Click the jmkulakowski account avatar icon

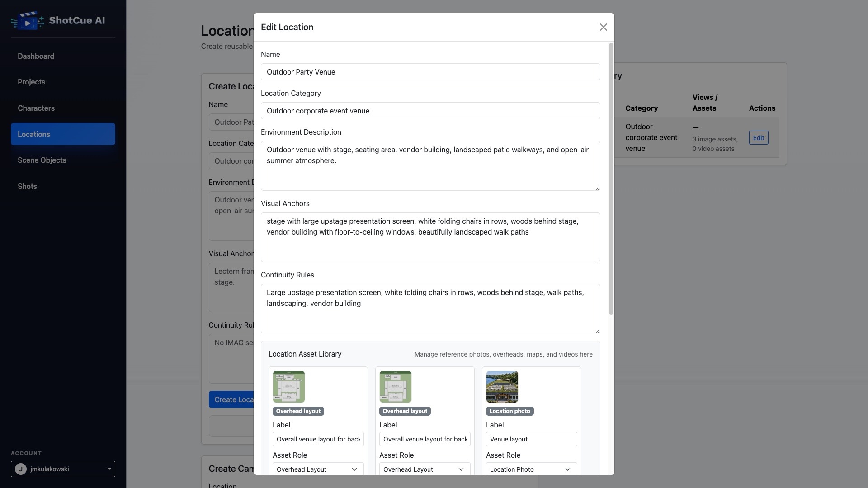coord(20,469)
